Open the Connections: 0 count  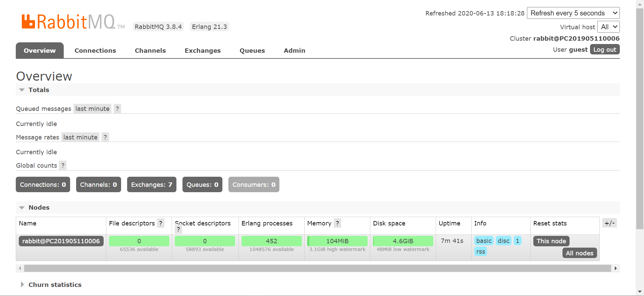point(43,184)
